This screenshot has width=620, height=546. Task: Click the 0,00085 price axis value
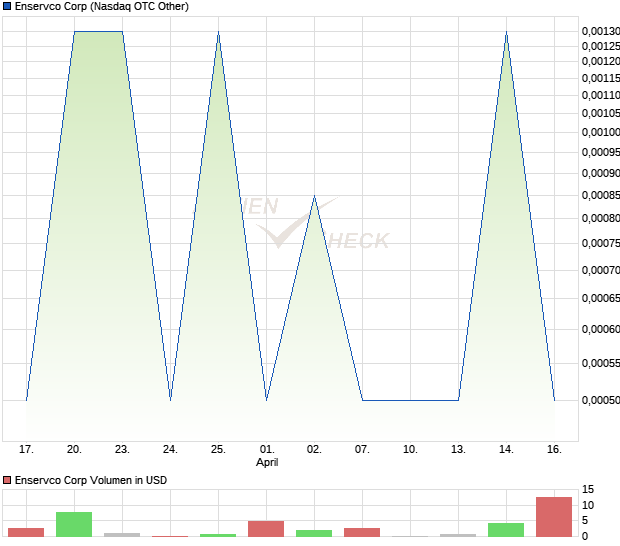pyautogui.click(x=601, y=195)
